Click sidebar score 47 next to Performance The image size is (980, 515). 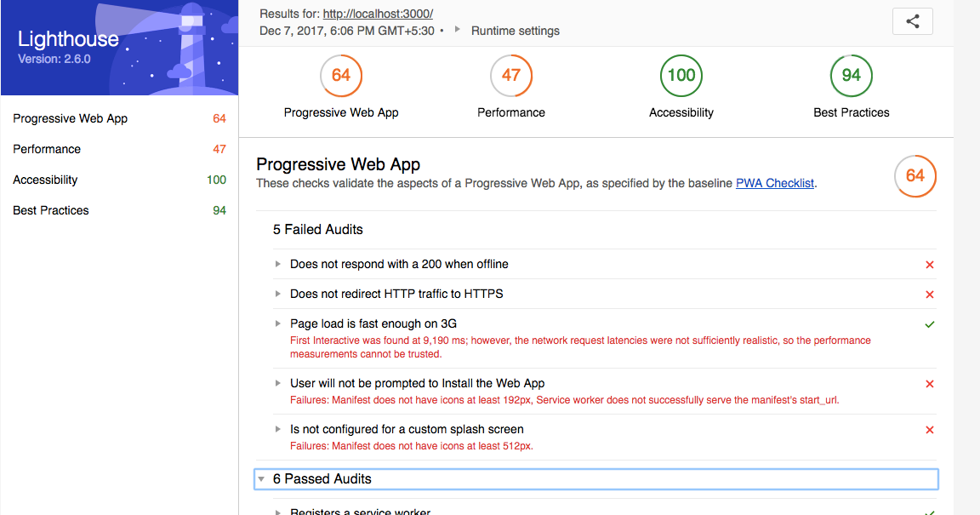[219, 149]
